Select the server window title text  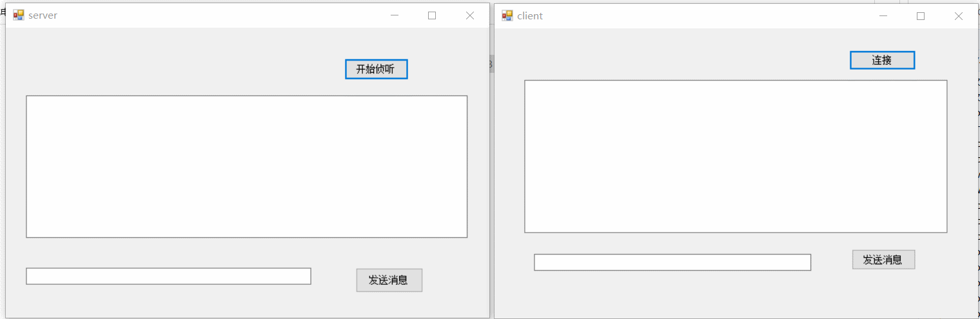43,15
